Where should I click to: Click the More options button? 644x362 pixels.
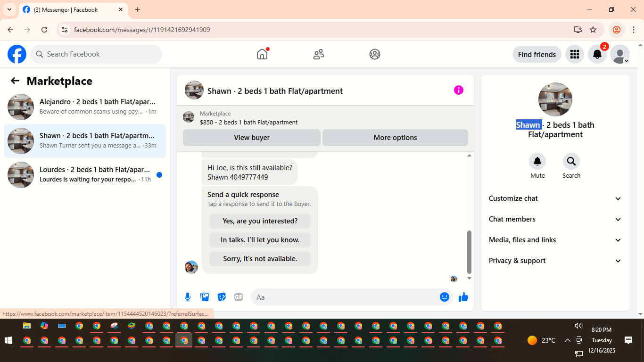[395, 138]
